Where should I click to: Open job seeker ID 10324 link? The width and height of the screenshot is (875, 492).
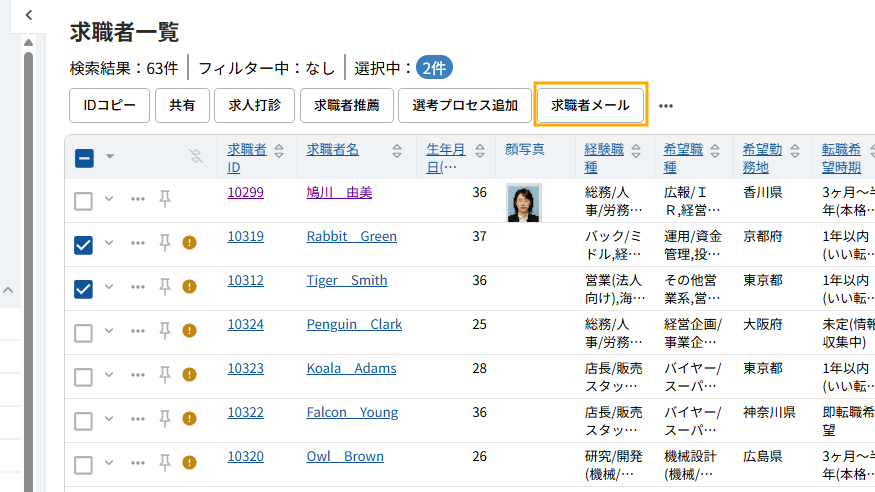pyautogui.click(x=245, y=324)
